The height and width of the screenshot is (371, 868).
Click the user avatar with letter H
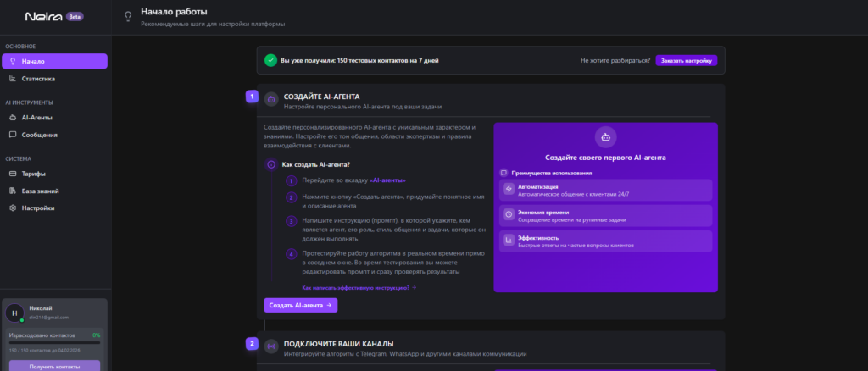pos(14,313)
